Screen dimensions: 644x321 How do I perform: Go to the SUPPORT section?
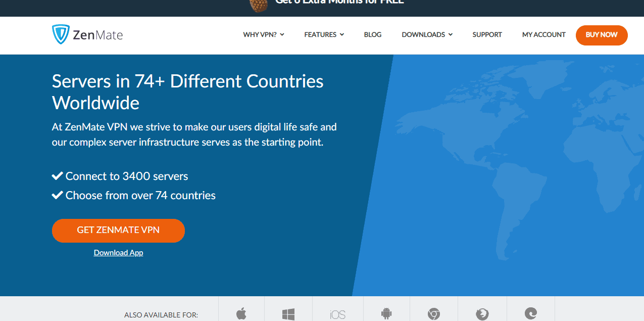[x=487, y=34]
